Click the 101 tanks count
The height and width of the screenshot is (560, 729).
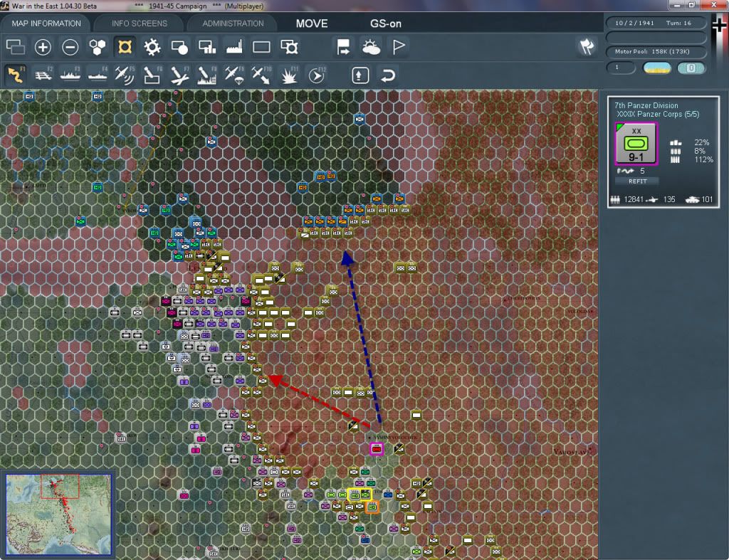point(707,199)
